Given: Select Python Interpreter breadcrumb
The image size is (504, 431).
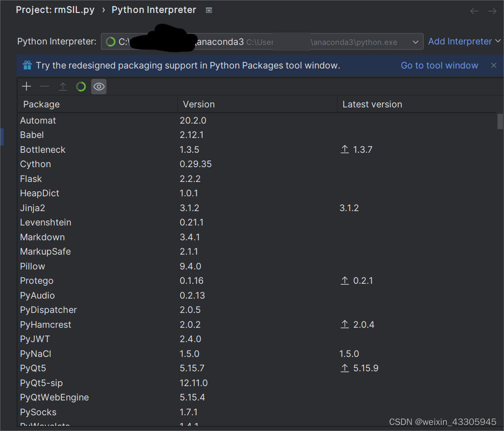Looking at the screenshot, I should (x=154, y=10).
